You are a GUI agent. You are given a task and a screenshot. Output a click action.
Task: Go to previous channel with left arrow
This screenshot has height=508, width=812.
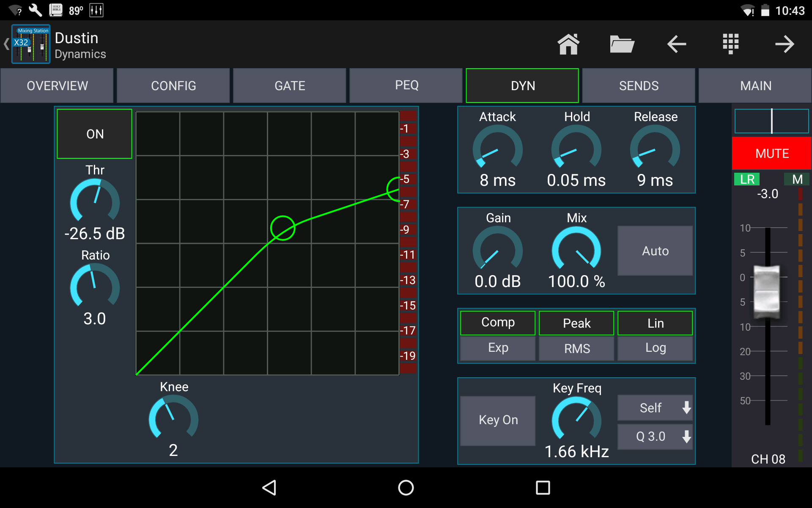[676, 44]
